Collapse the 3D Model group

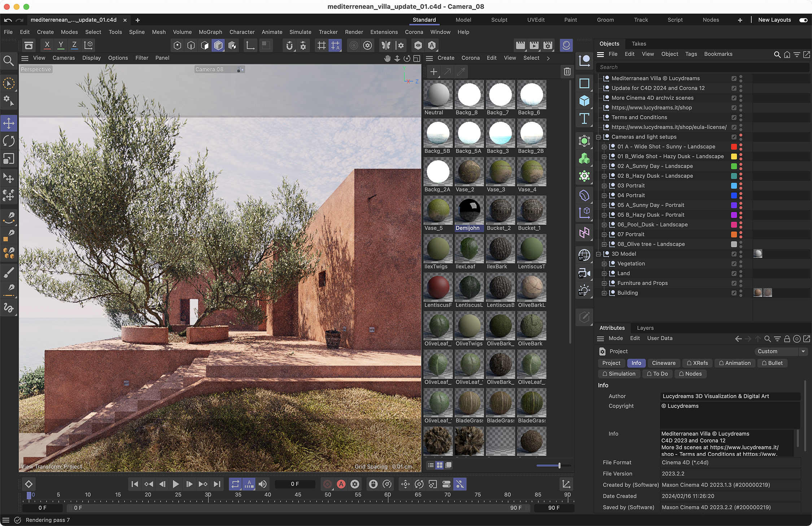coord(598,254)
